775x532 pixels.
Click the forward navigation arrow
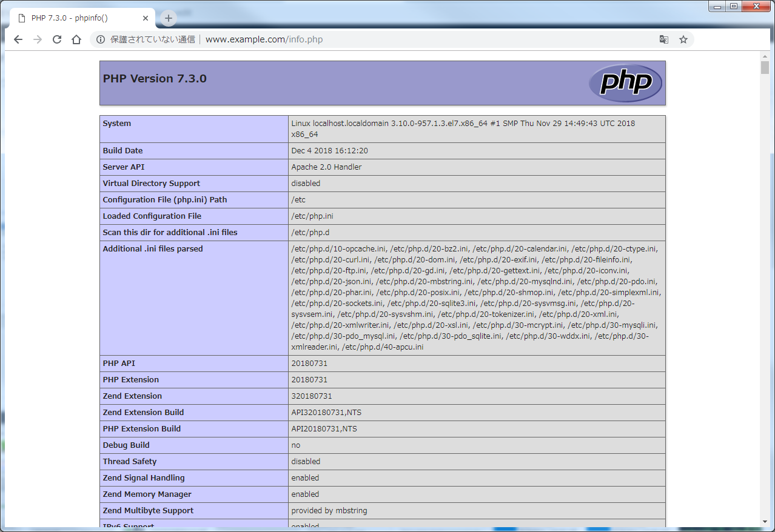[38, 39]
